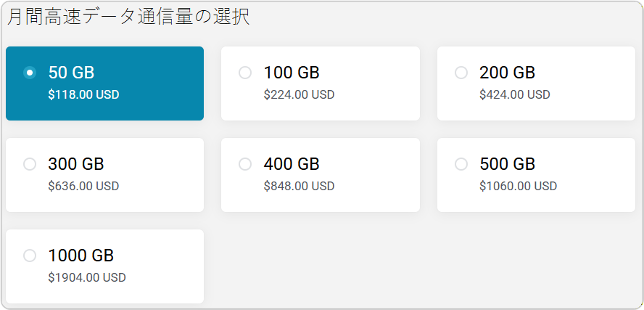Enable the 400 GB radio option
Screen dimensions: 644x310
(x=245, y=164)
